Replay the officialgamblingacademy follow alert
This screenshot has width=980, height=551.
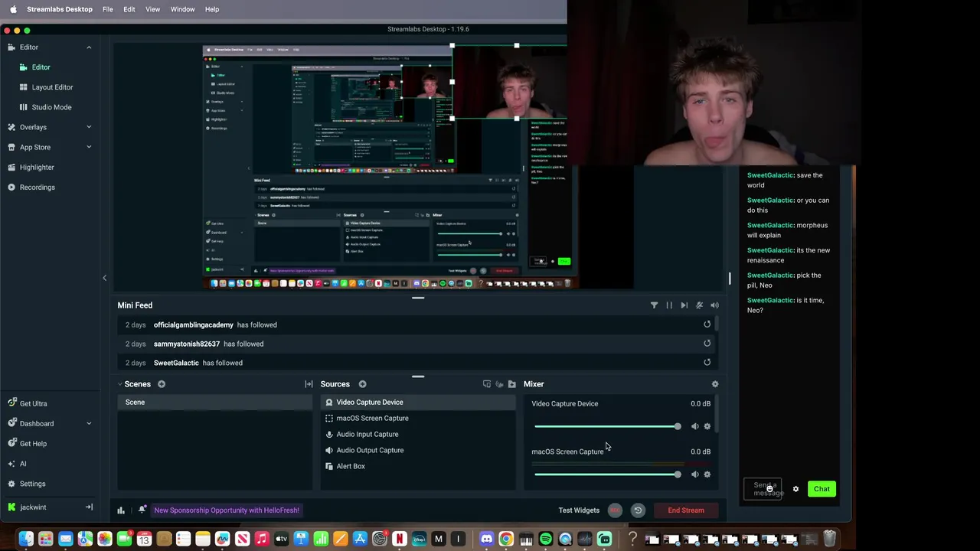tap(707, 324)
